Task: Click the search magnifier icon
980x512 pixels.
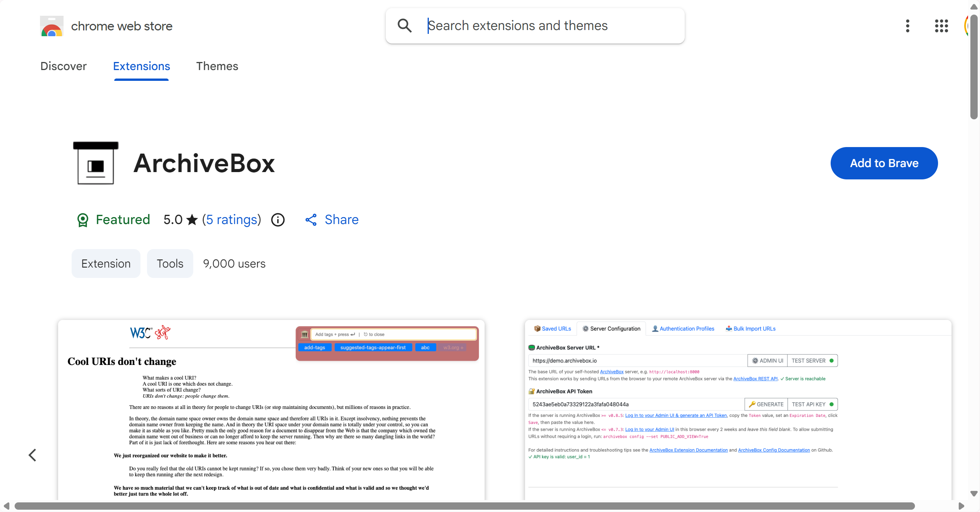Action: [405, 26]
